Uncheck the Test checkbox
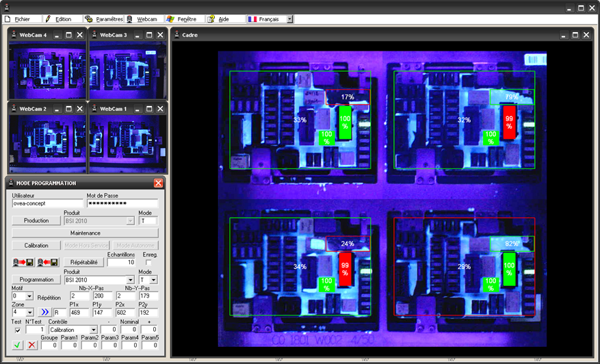This screenshot has height=364, width=600. [x=18, y=330]
